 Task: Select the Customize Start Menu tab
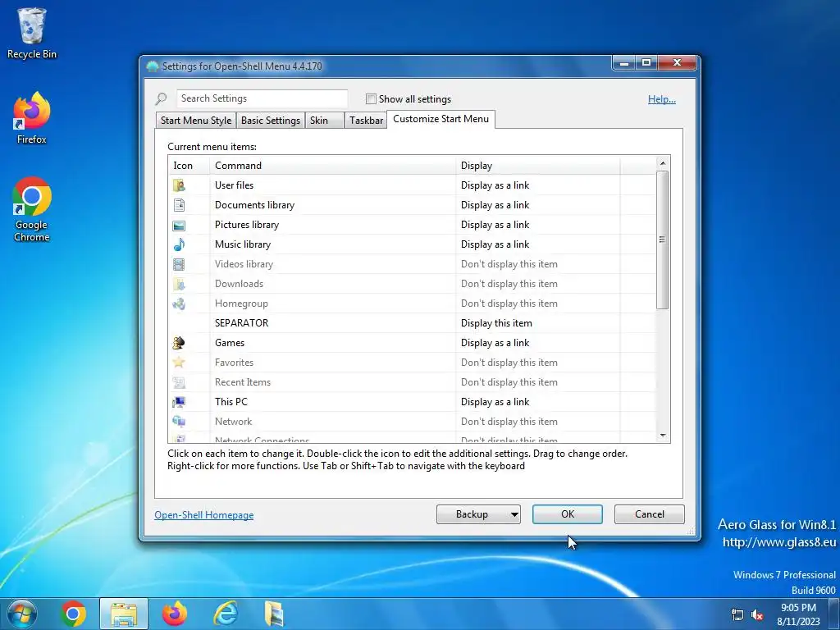pos(441,119)
